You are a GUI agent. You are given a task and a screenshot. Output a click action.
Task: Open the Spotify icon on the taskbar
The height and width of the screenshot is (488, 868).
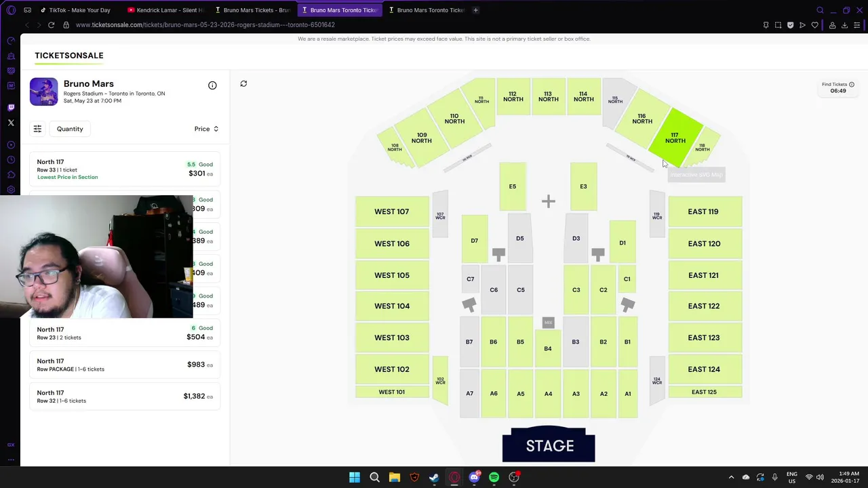click(x=494, y=477)
